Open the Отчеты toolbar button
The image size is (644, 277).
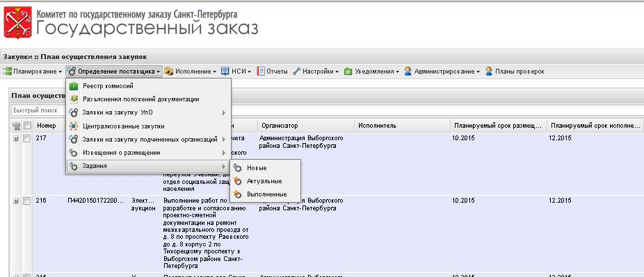pyautogui.click(x=272, y=72)
